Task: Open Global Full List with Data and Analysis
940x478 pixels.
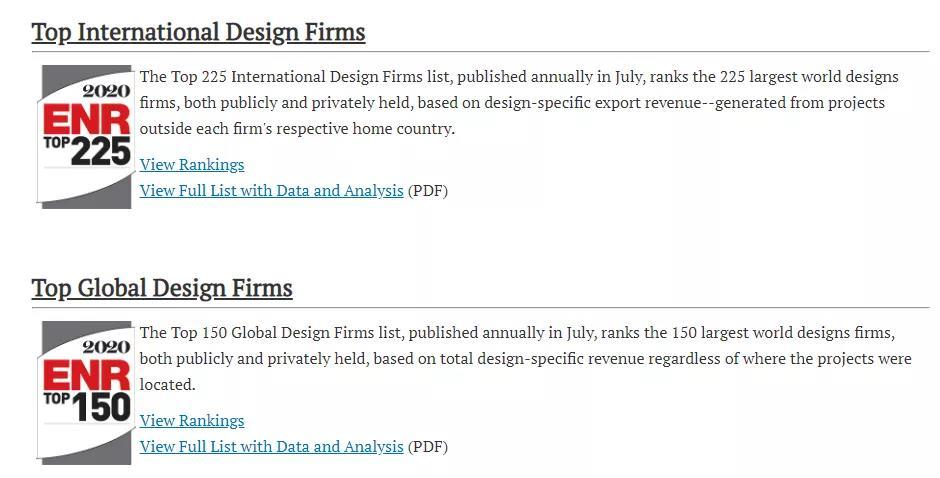Action: click(x=271, y=446)
